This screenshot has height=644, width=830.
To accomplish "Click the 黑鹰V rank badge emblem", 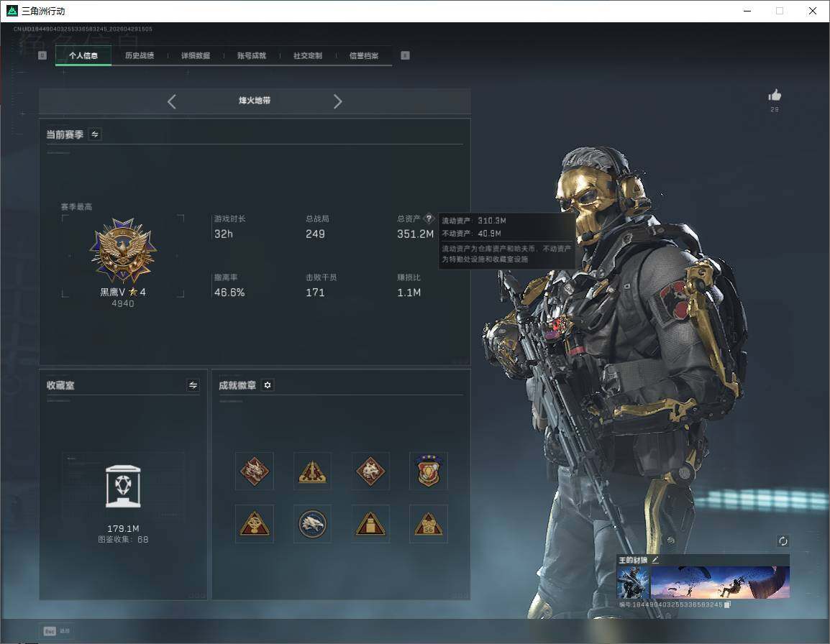I will click(x=123, y=250).
